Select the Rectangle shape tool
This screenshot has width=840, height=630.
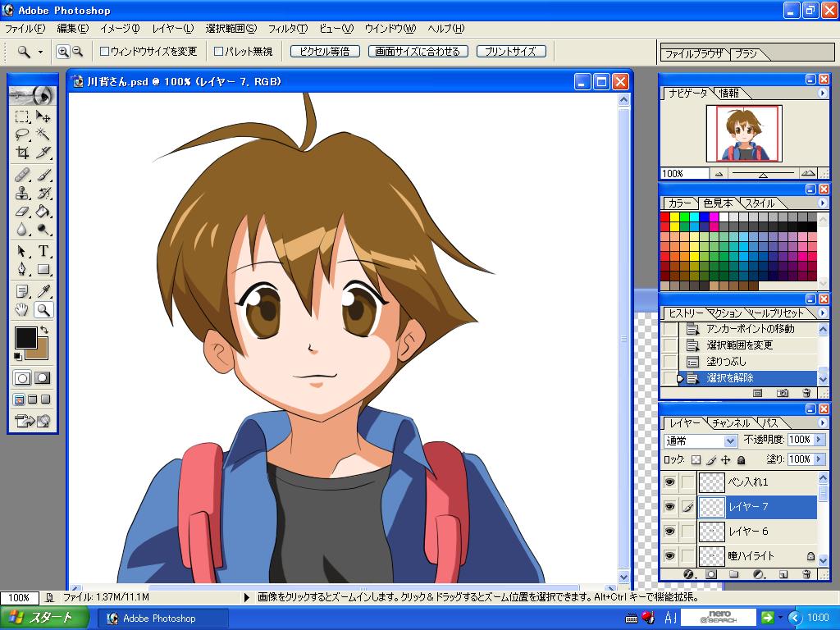click(43, 269)
